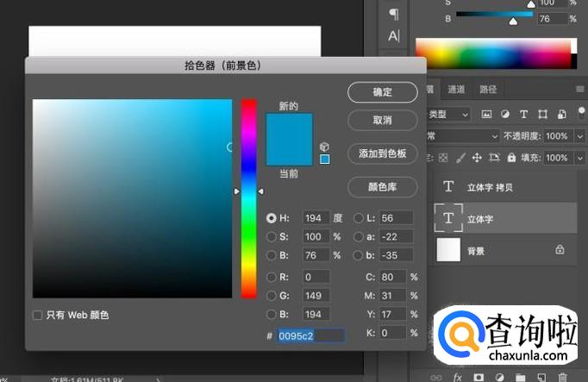Screen dimensions: 588x382
Task: Select the R red radio button
Action: (x=271, y=277)
